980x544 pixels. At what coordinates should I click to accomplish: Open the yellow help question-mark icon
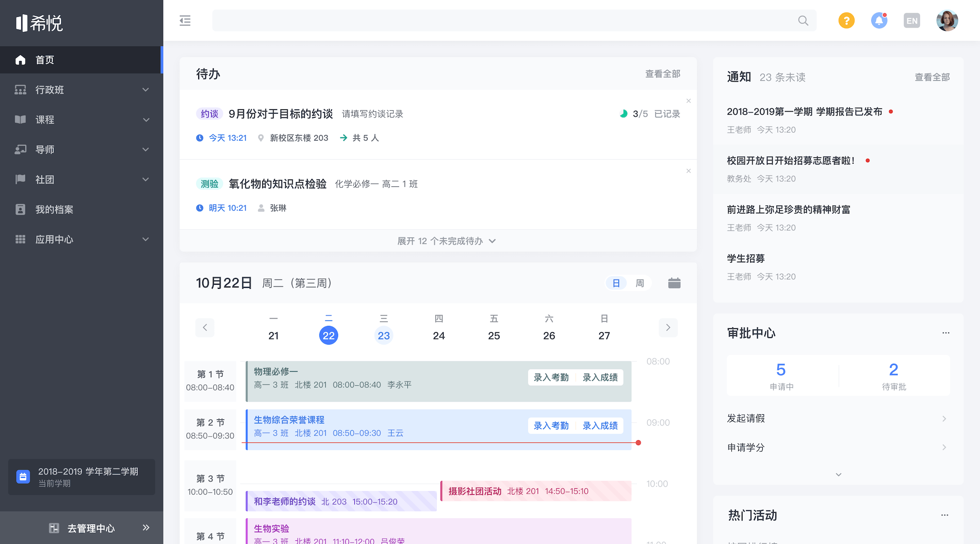coord(846,20)
